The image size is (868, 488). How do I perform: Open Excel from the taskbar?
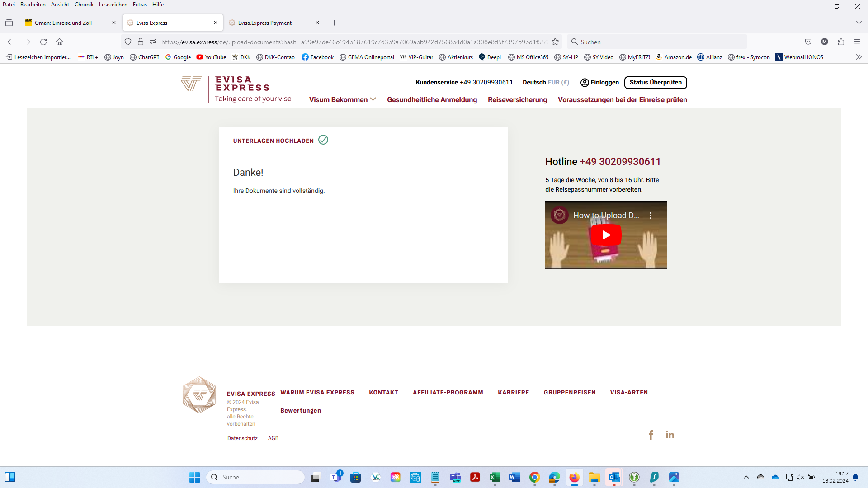[x=495, y=478]
